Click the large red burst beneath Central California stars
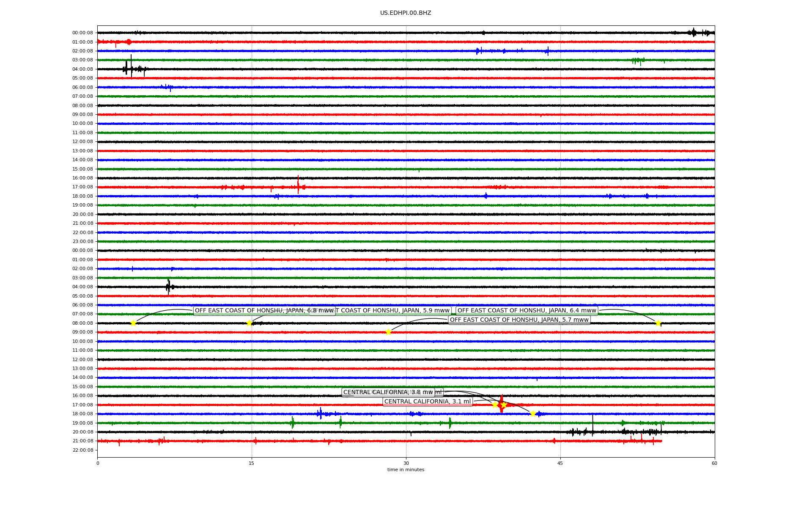This screenshot has width=812, height=508. click(502, 407)
